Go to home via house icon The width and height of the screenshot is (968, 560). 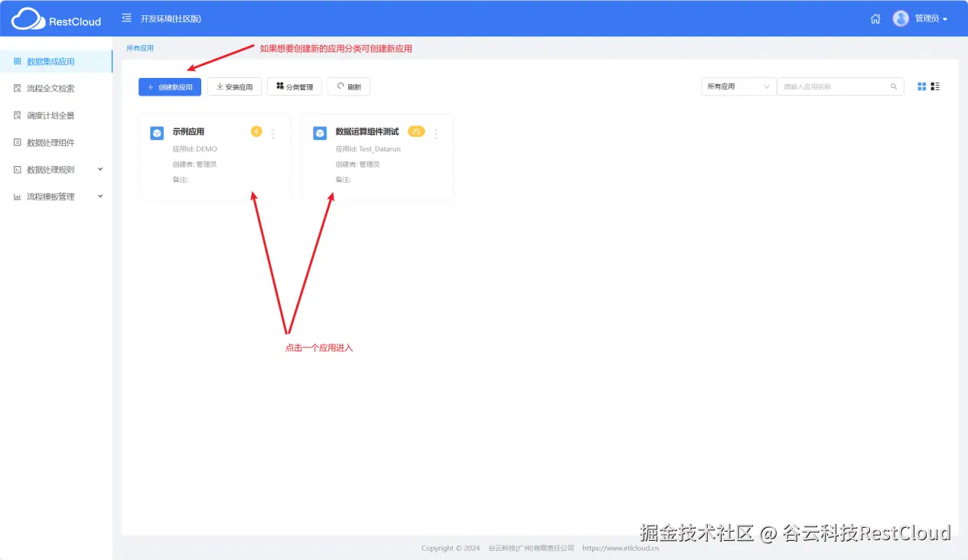[875, 18]
